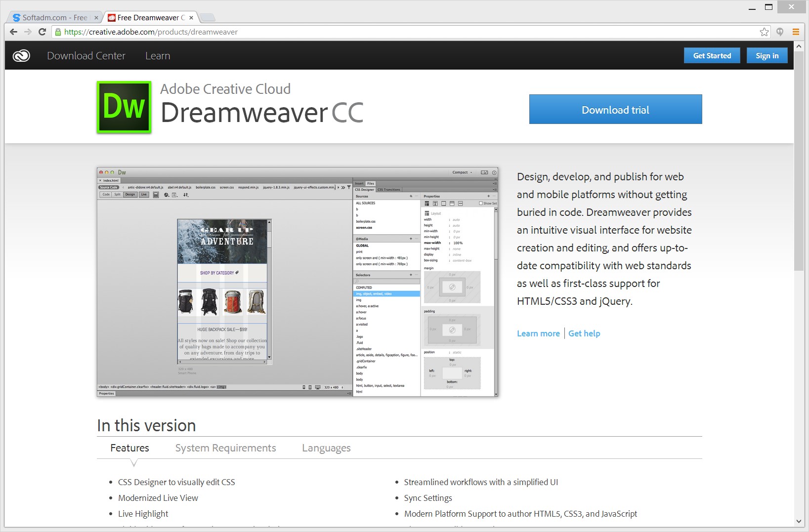
Task: Close the Free Dreamweaver tab
Action: [x=191, y=18]
